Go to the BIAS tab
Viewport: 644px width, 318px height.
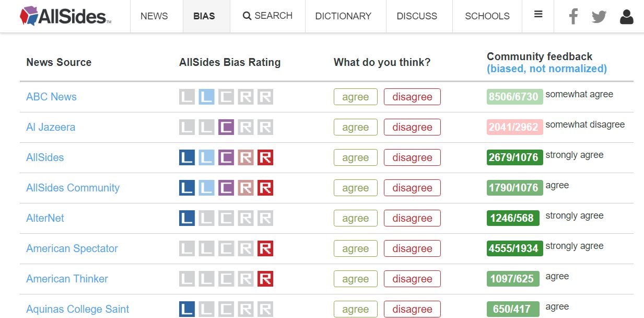point(204,16)
